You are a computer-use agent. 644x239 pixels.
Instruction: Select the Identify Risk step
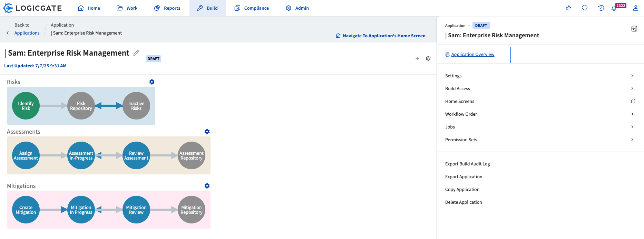[26, 106]
